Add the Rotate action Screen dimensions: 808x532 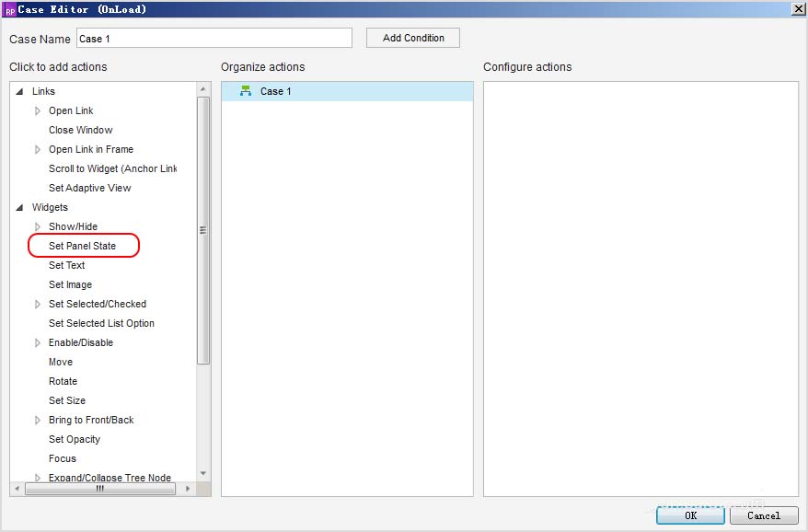63,381
